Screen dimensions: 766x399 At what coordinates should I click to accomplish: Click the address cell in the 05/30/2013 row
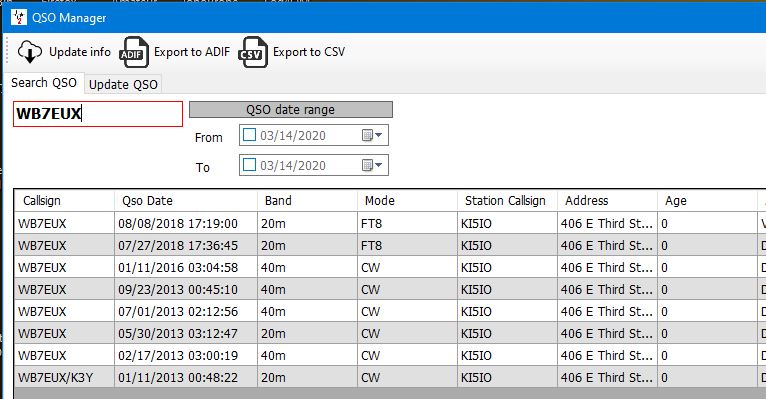606,334
